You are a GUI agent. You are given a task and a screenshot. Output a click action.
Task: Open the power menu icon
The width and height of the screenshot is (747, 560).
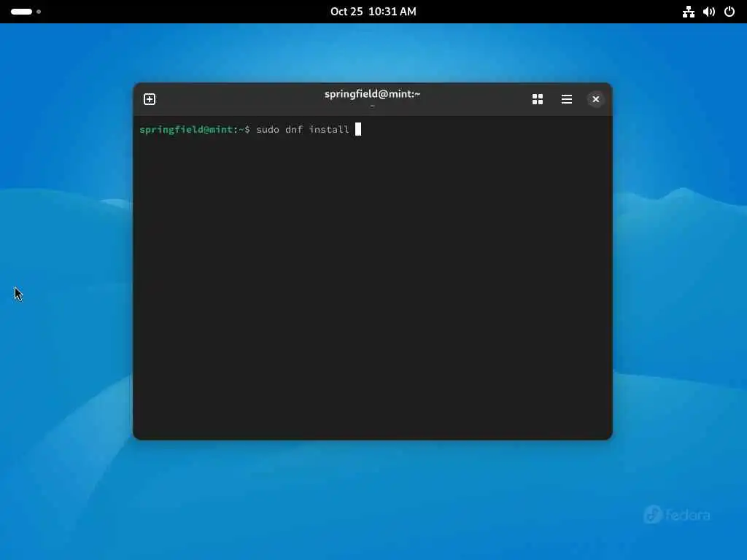coord(729,12)
